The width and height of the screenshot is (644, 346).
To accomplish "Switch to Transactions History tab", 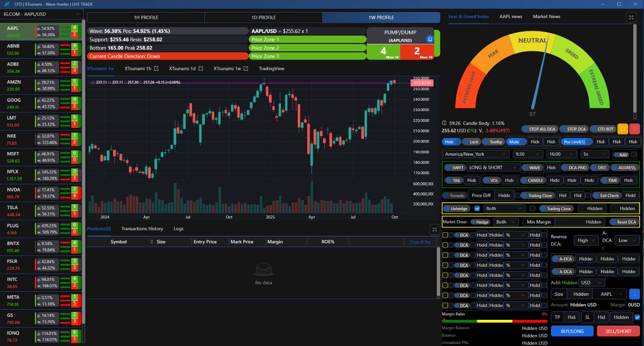I will tap(142, 229).
